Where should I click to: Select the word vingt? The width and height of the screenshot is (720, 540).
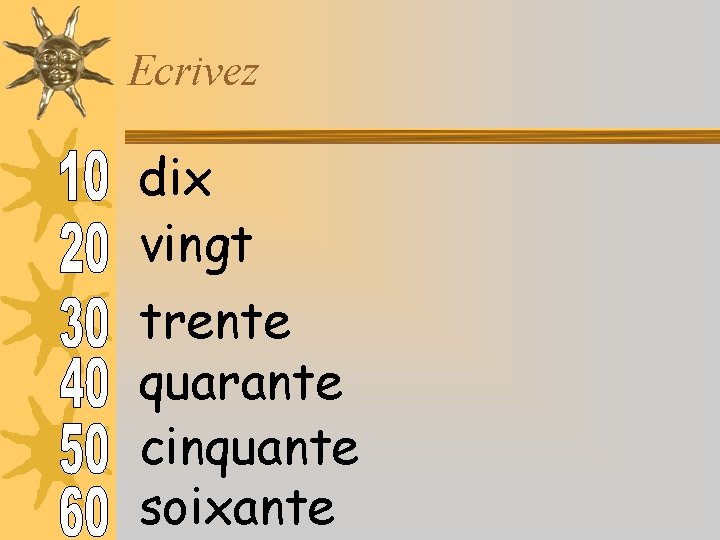(196, 250)
